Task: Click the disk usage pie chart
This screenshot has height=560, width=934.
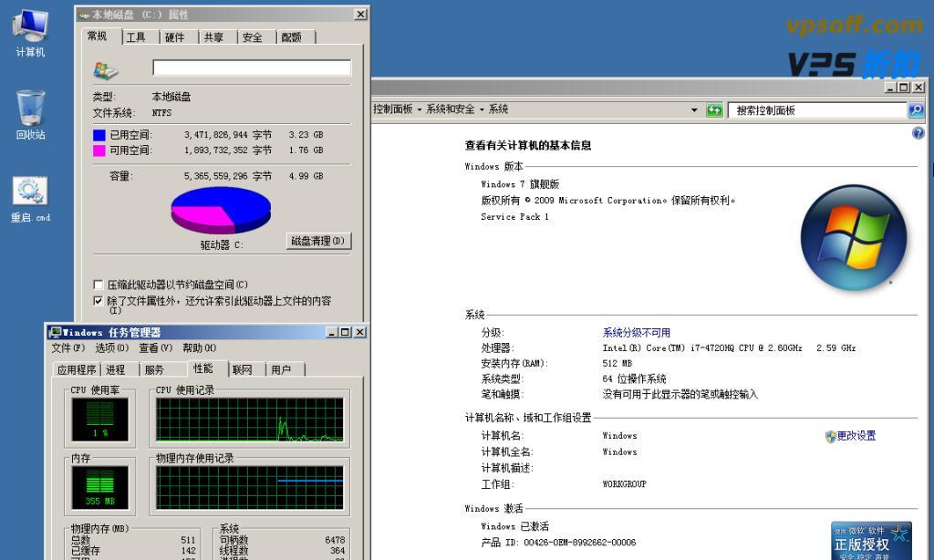Action: pyautogui.click(x=221, y=210)
